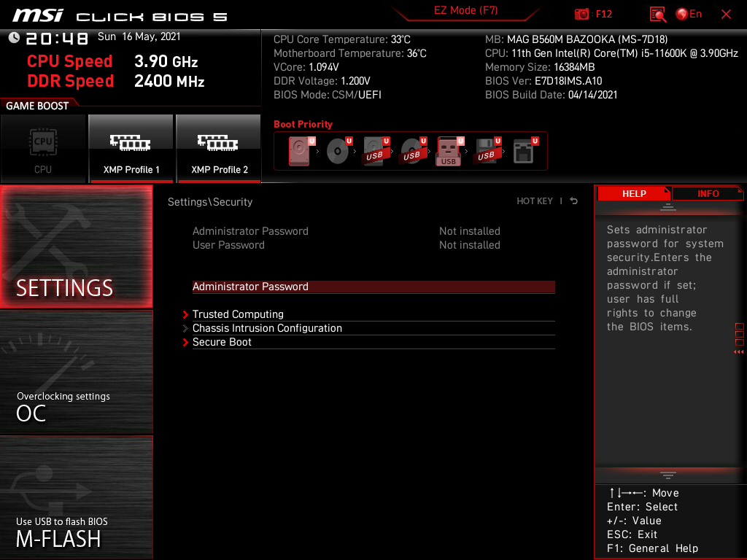The width and height of the screenshot is (747, 560).
Task: Enable XMP Profile 2
Action: pyautogui.click(x=219, y=149)
